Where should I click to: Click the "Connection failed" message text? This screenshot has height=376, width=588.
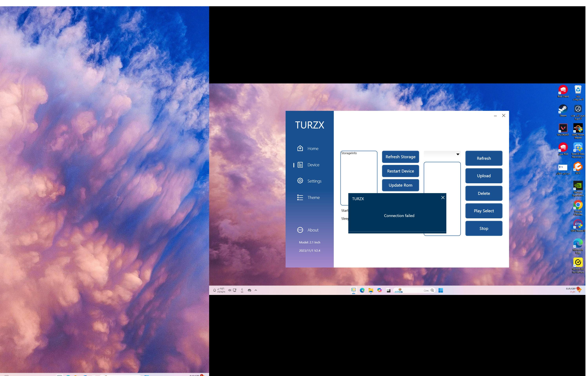[x=399, y=216]
